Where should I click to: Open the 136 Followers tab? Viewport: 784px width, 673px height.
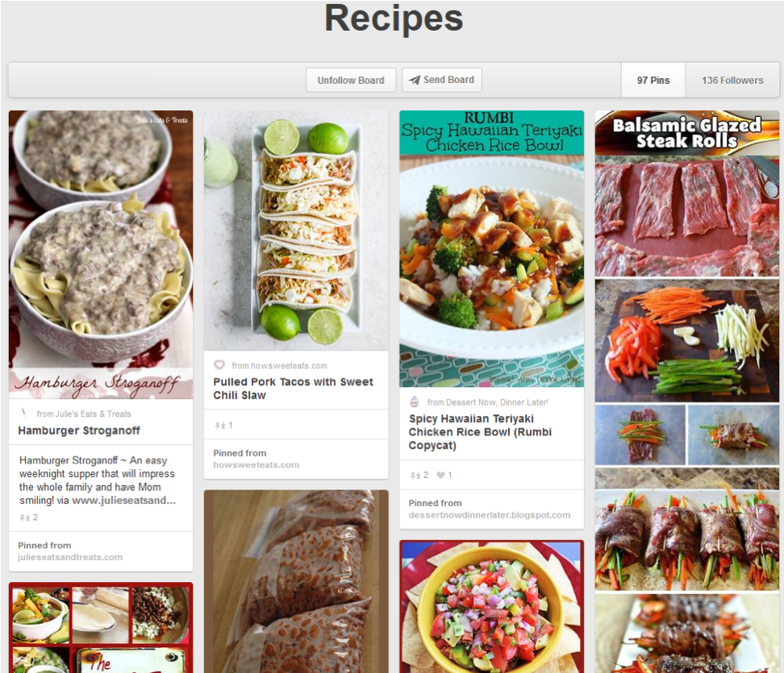point(732,81)
